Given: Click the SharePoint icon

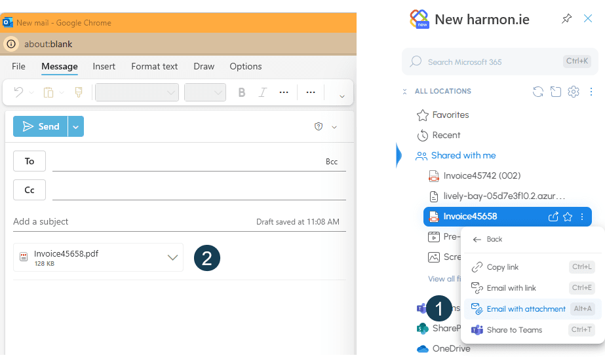Looking at the screenshot, I should pos(423,328).
